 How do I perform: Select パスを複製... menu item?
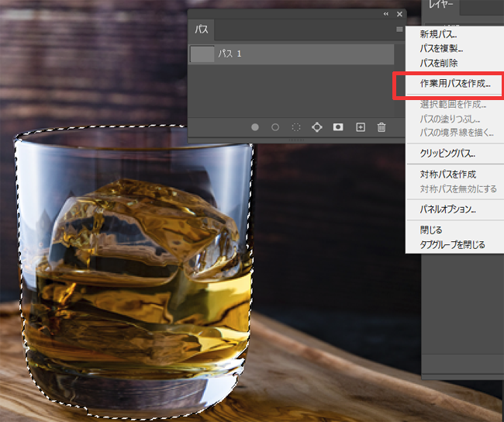[441, 49]
